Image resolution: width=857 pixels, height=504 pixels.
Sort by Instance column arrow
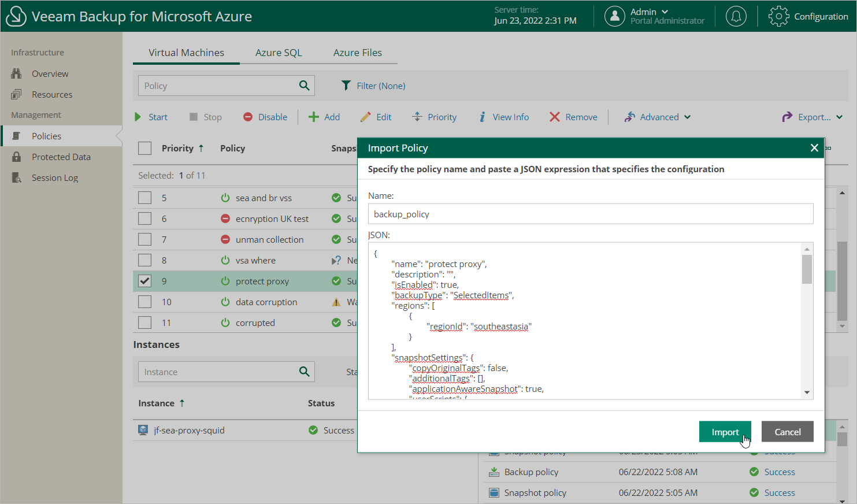(182, 403)
